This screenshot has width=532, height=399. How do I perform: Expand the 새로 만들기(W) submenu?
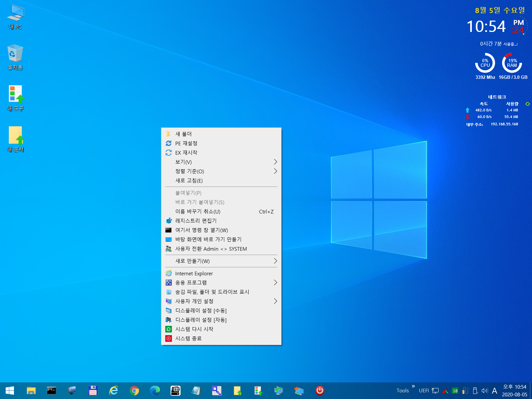coord(221,261)
